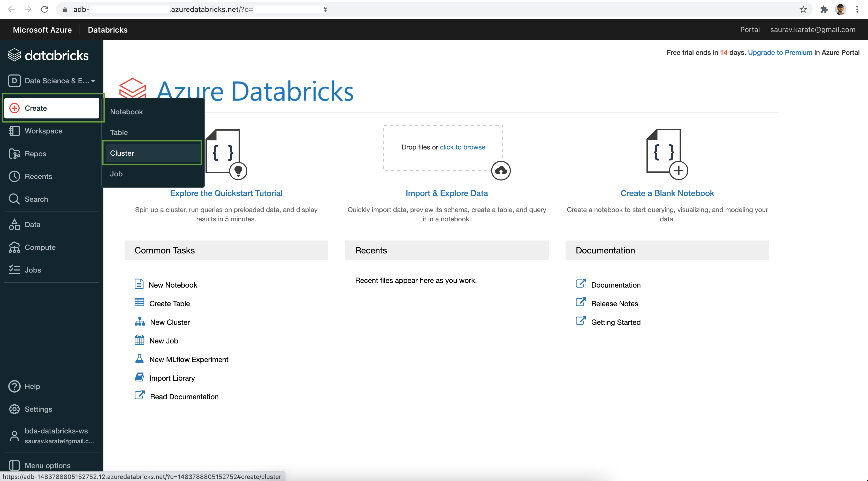
Task: Click the Read Documentation external link icon
Action: (x=140, y=395)
